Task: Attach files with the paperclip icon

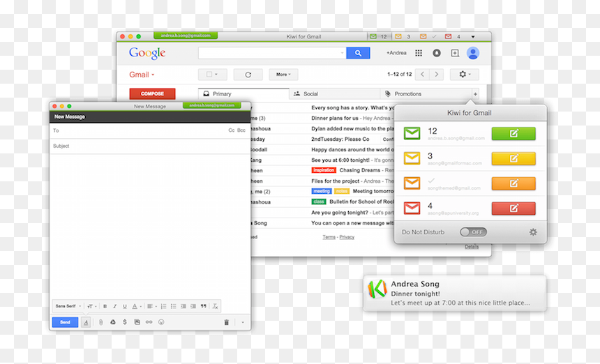Action: coord(100,322)
